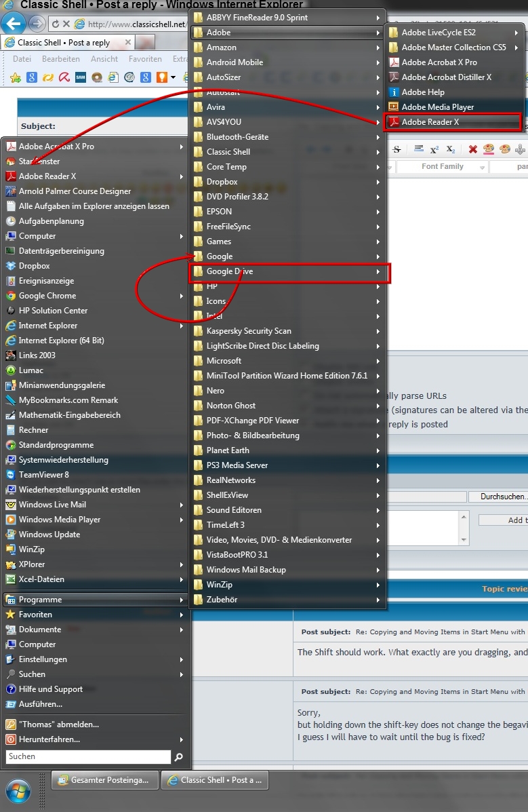
Task: Click Ausführen run icon
Action: [10, 704]
